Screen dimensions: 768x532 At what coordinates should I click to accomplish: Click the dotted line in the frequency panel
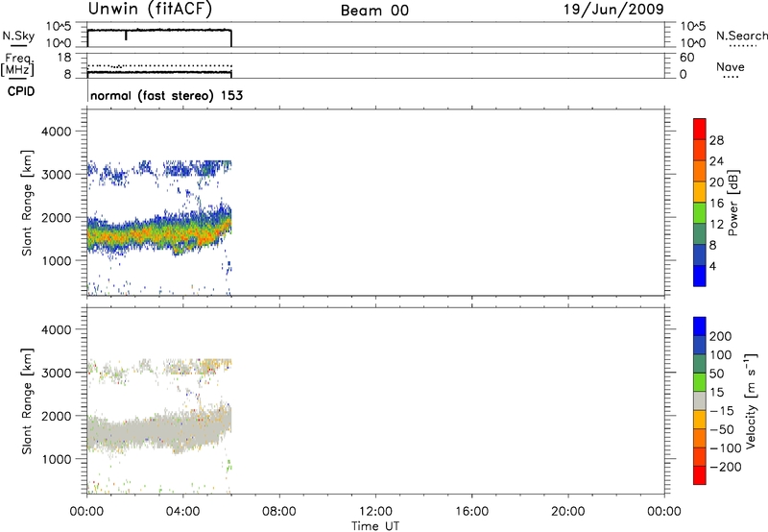(159, 65)
